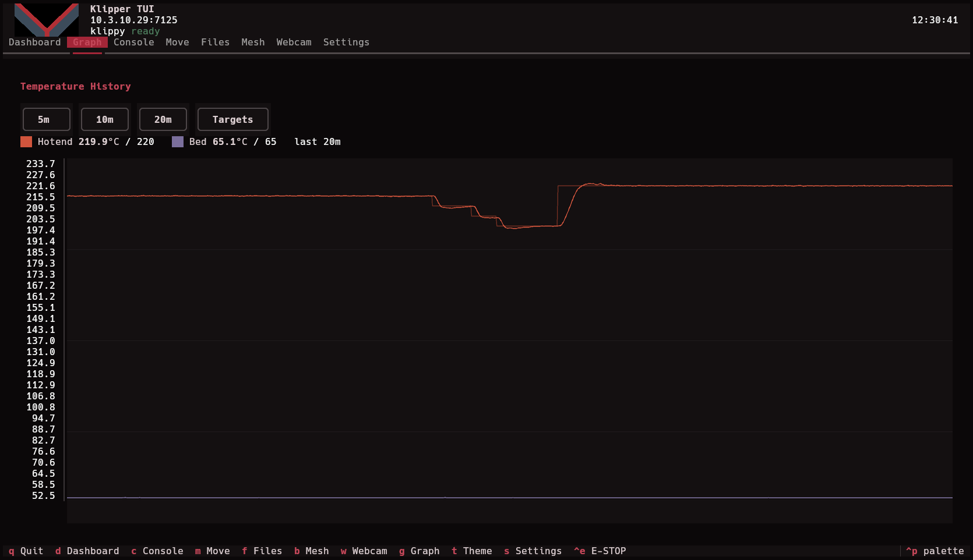Click the Klipper logo icon
This screenshot has width=973, height=560.
(47, 20)
